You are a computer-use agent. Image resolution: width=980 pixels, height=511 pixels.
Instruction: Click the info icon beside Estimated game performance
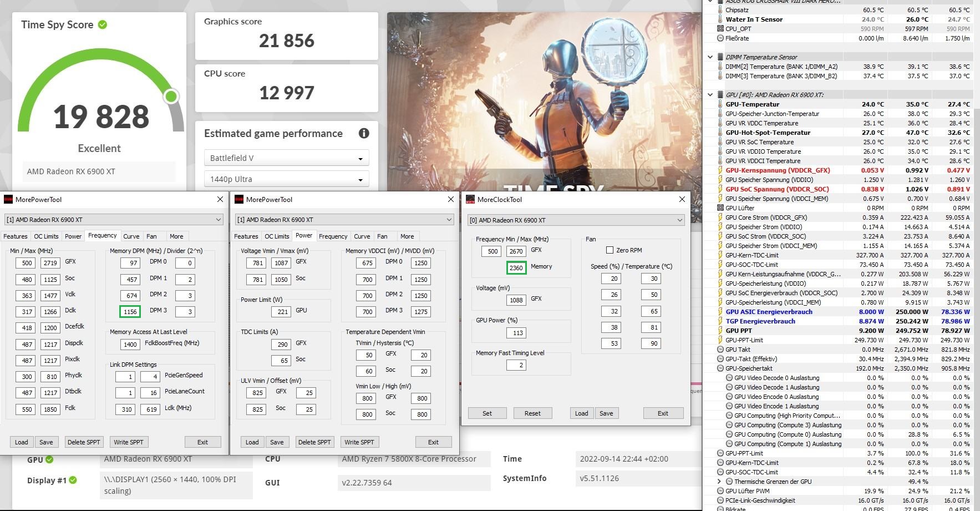(x=364, y=133)
